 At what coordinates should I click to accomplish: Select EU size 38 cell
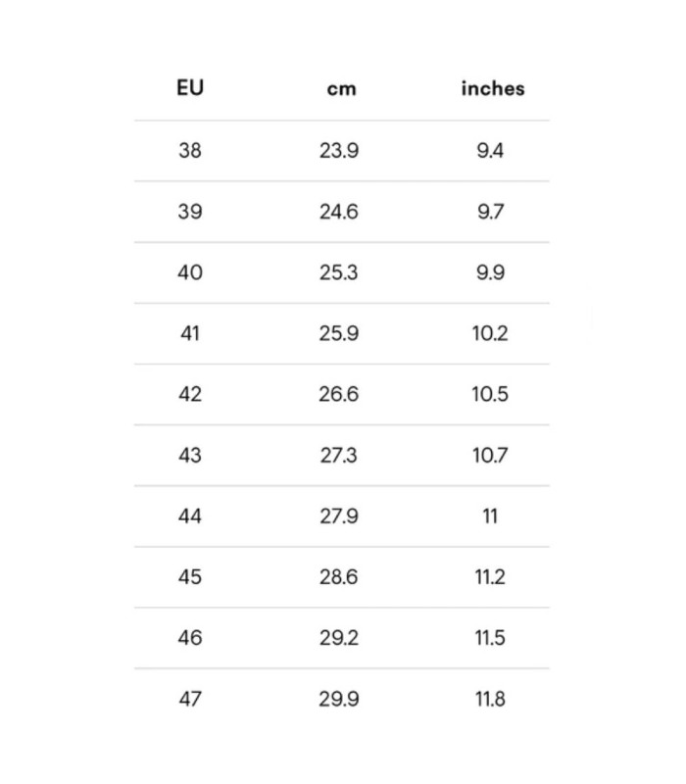coord(190,151)
